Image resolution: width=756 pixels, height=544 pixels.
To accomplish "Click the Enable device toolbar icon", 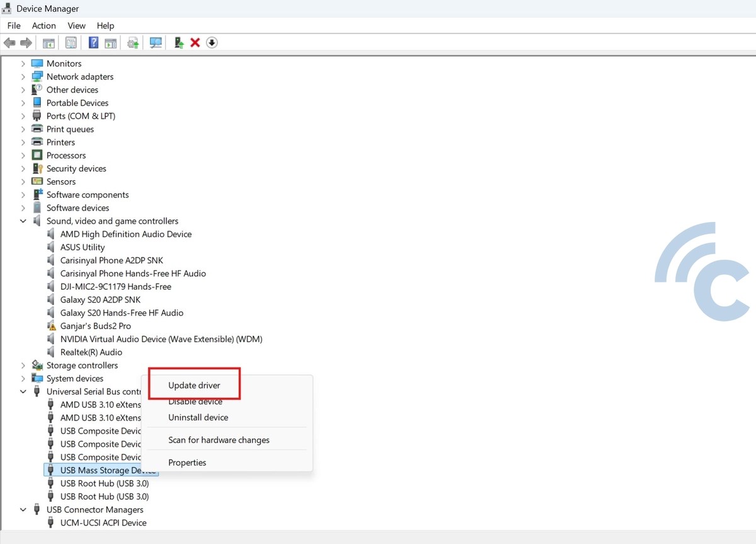I will coord(179,43).
